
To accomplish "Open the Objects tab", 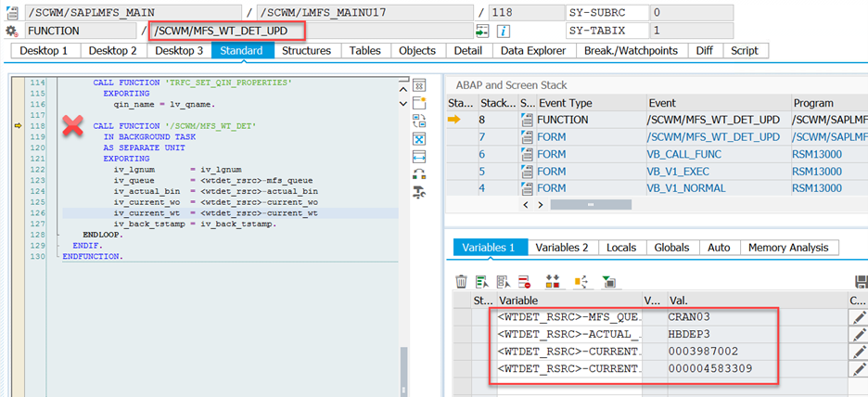I will tap(417, 51).
